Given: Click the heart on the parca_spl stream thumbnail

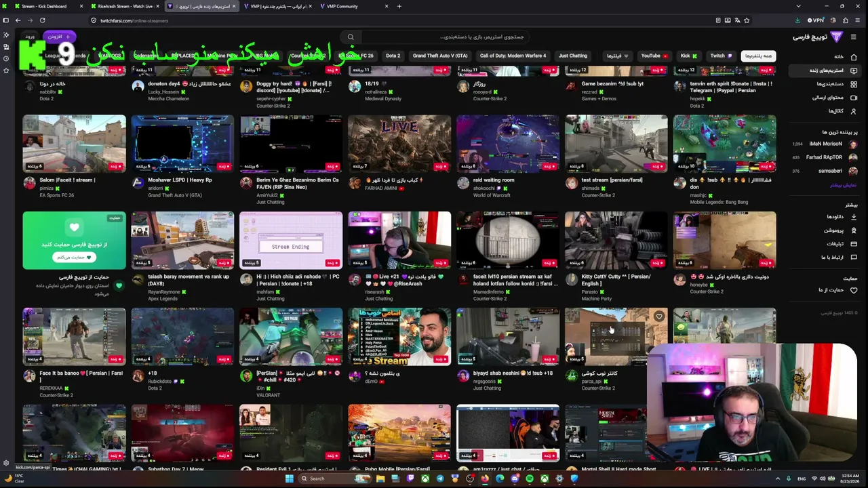Looking at the screenshot, I should [x=658, y=317].
